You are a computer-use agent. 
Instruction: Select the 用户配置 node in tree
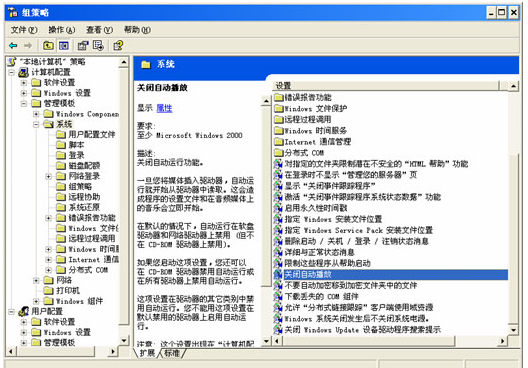click(47, 311)
